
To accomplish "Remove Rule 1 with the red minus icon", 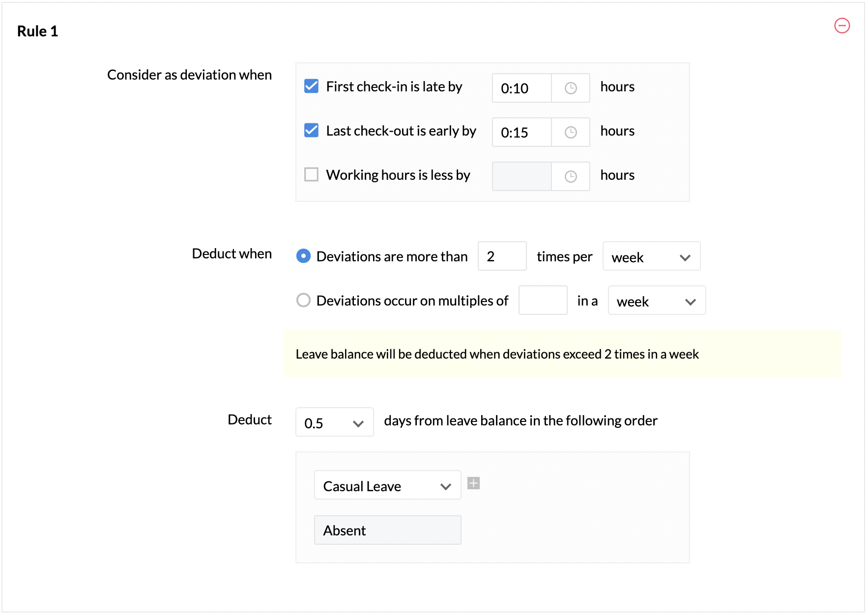I will (x=842, y=26).
